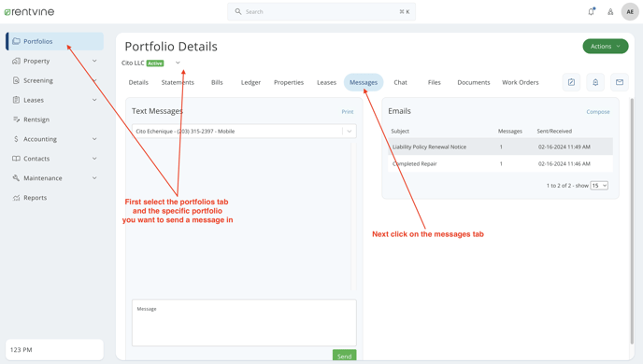Click the page vertical scrollbar

click(x=632, y=221)
